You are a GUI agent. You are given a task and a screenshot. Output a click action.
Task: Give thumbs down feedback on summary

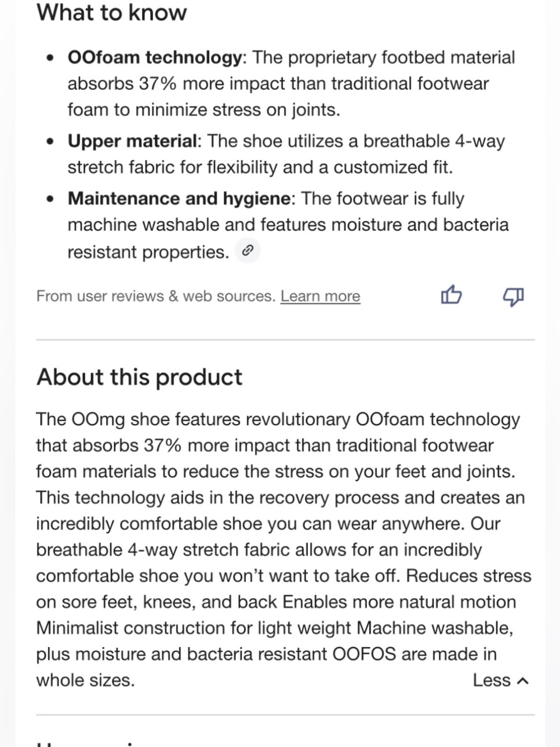click(513, 296)
